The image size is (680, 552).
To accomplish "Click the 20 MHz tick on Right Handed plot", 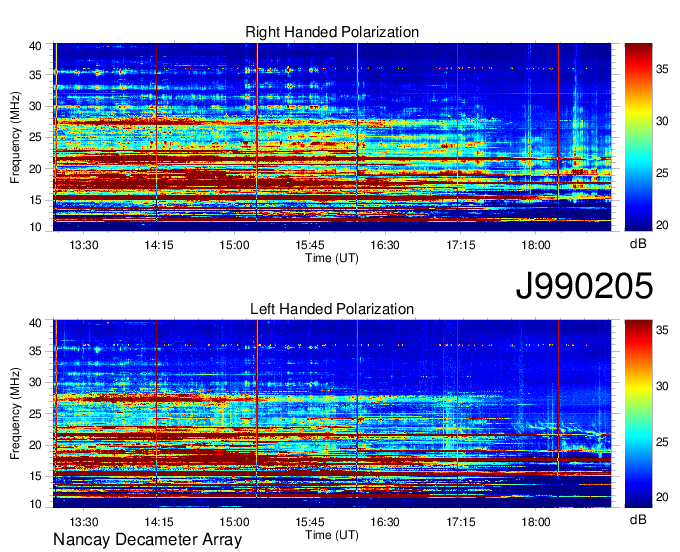I will click(36, 169).
